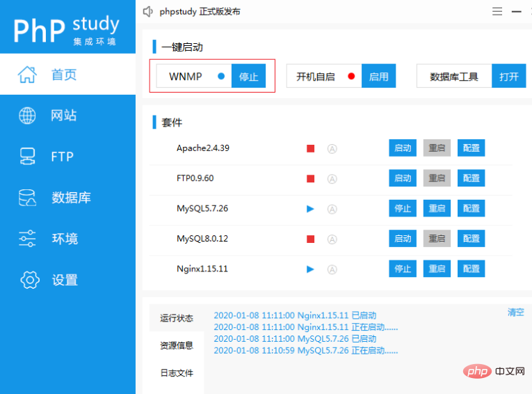Click the grey 重启 for FTP0.9.60
Image resolution: width=532 pixels, height=394 pixels.
tap(437, 178)
